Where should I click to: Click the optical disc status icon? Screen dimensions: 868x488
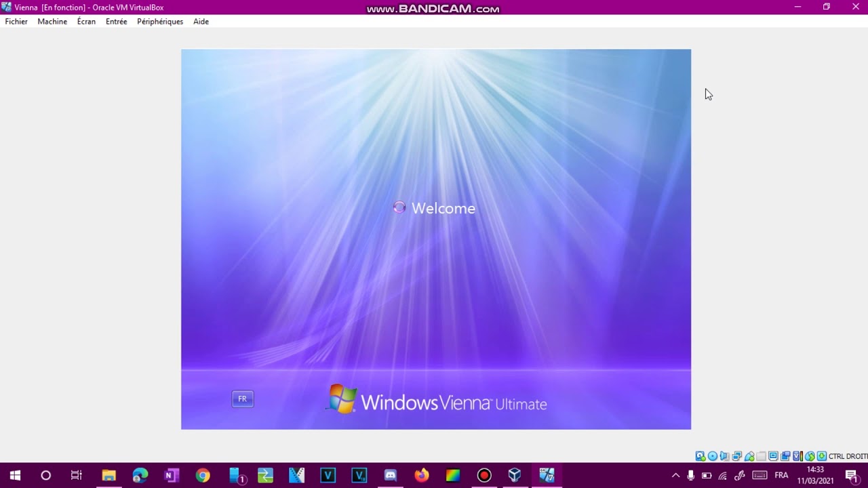point(713,456)
